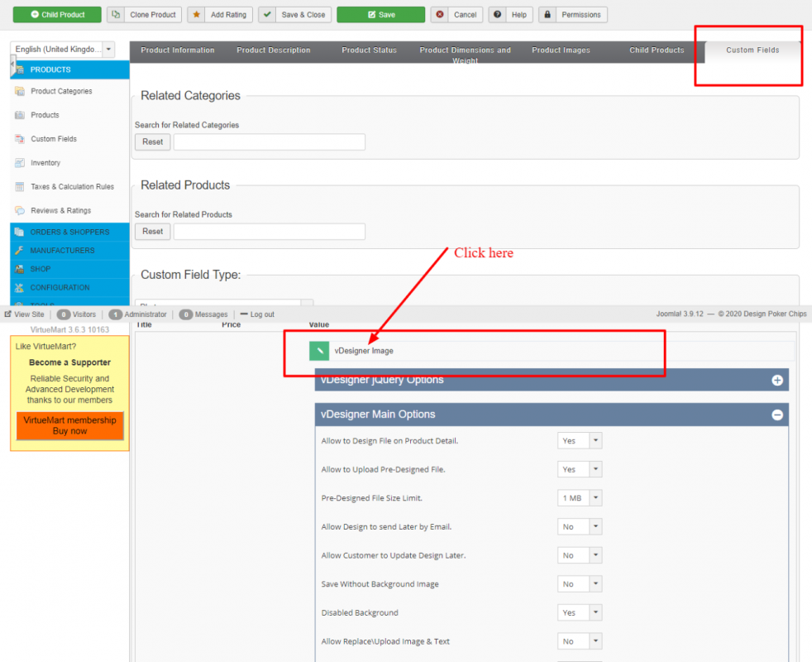
Task: Switch to Product Information tab
Action: 178,50
